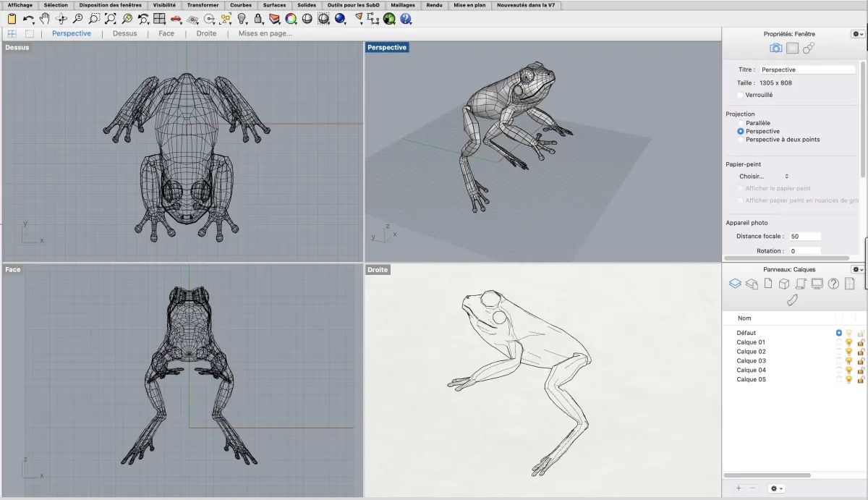Click the wireframe mesh sphere icon
The image size is (868, 500).
323,18
